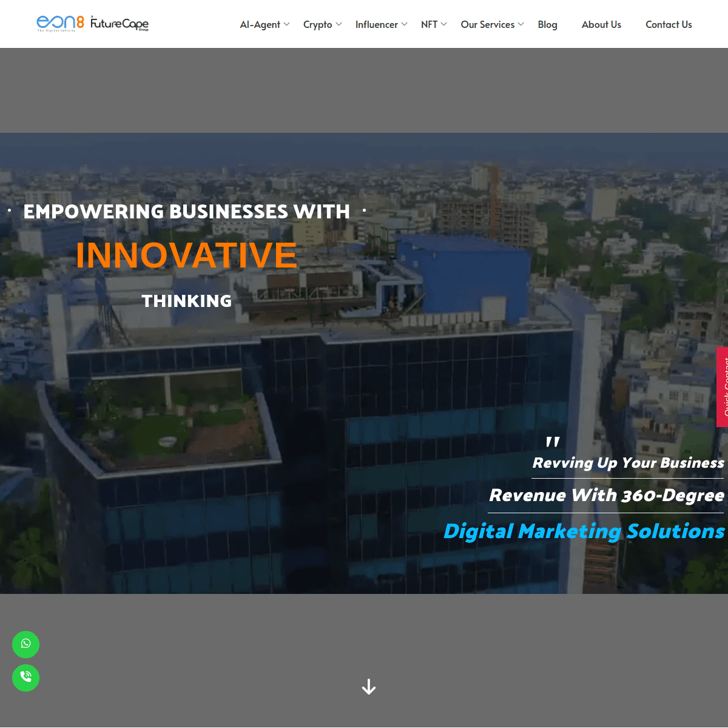Image resolution: width=728 pixels, height=728 pixels.
Task: Navigate to Contact Us
Action: [x=669, y=24]
